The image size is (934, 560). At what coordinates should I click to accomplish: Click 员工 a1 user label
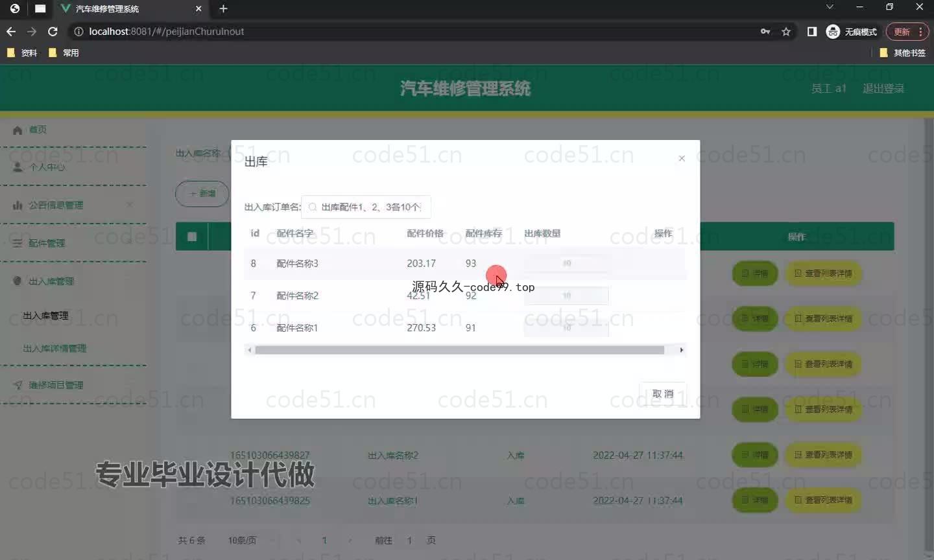click(828, 88)
